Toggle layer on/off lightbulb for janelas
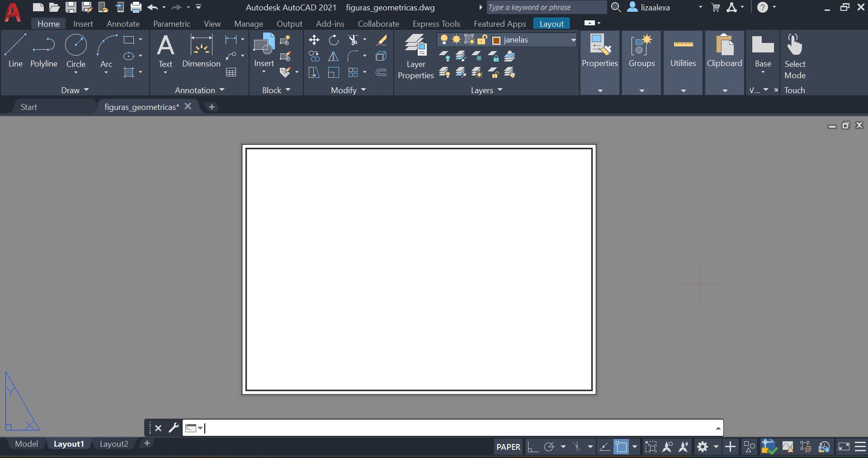Screen dimensions: 868x458 coord(444,40)
